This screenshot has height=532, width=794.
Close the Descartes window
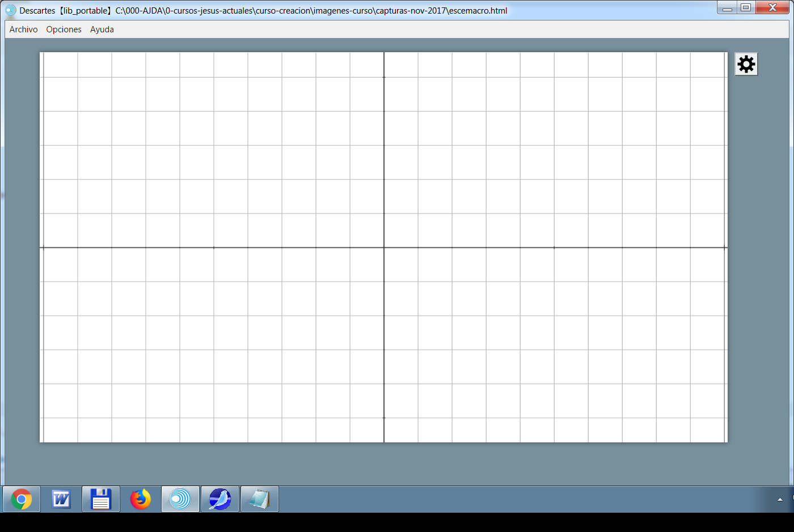click(x=772, y=8)
